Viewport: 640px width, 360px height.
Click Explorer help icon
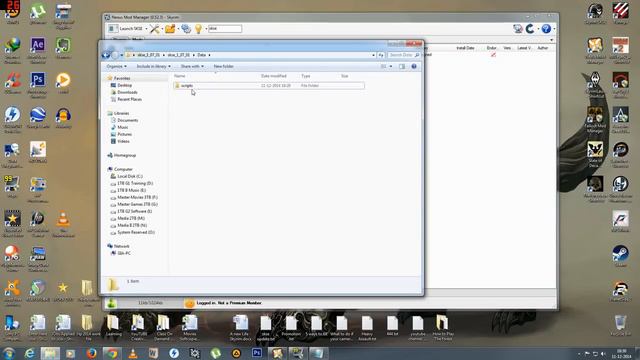(414, 66)
